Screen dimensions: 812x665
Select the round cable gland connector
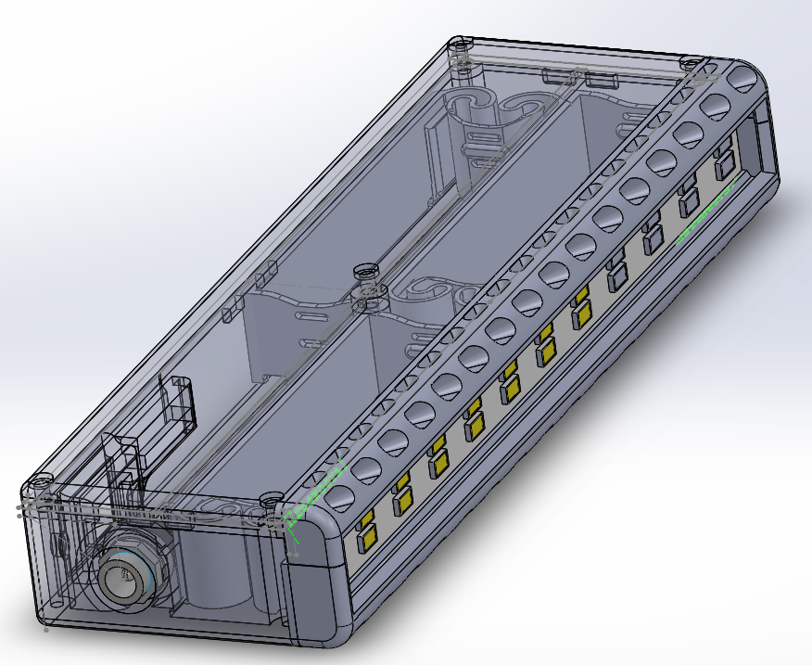point(126,574)
